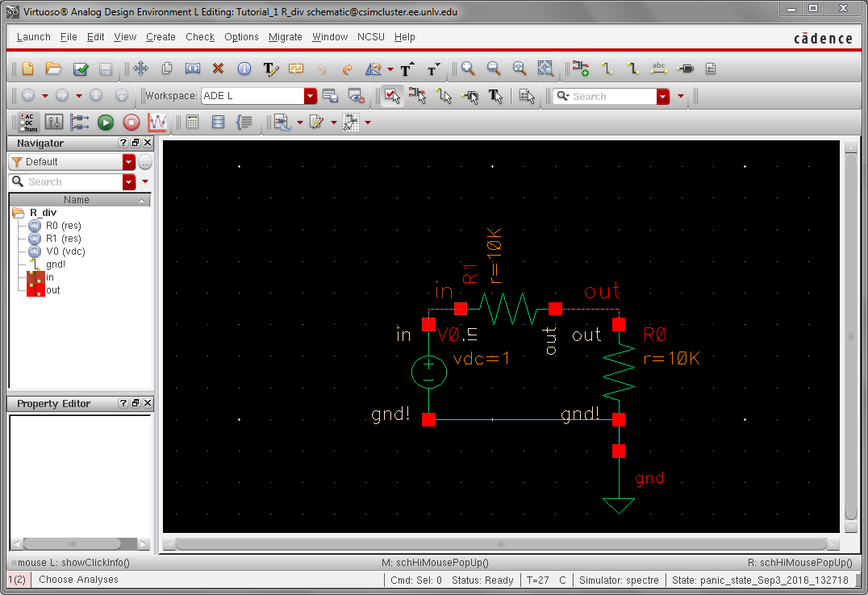Toggle the full selection mode toolbar button
The image size is (868, 595).
(391, 96)
